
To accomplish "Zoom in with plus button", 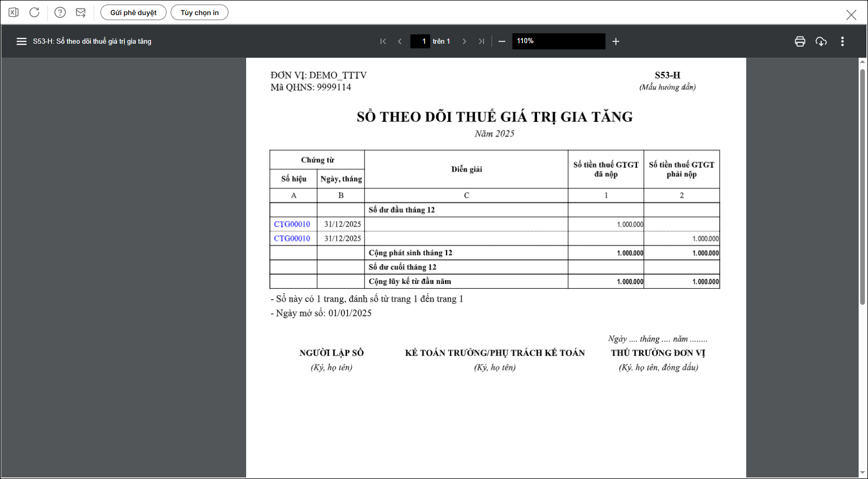I will click(616, 42).
